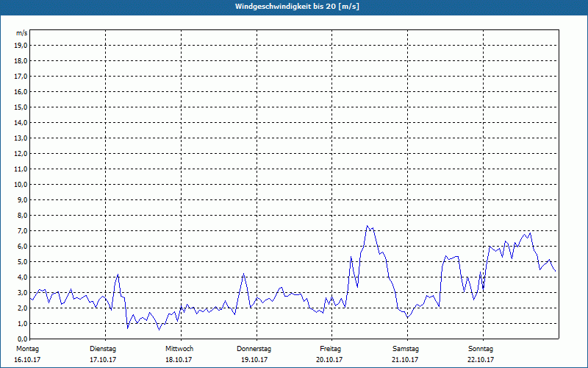Select the date '18.10.17'
The width and height of the screenshot is (588, 368).
[x=179, y=360]
